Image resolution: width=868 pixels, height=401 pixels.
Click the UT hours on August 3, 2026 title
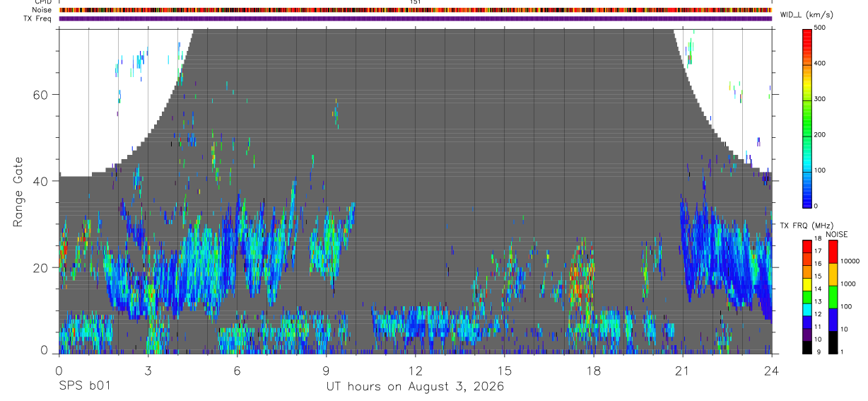(x=415, y=387)
